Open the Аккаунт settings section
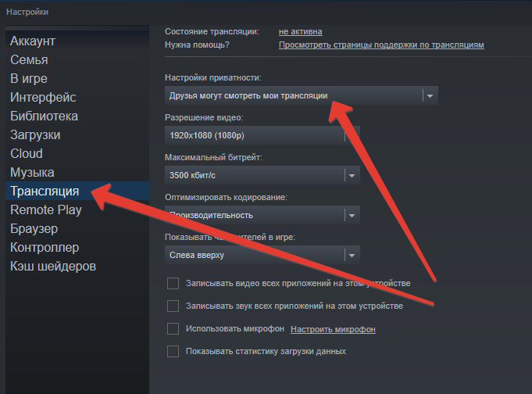The height and width of the screenshot is (394, 532). click(x=33, y=41)
